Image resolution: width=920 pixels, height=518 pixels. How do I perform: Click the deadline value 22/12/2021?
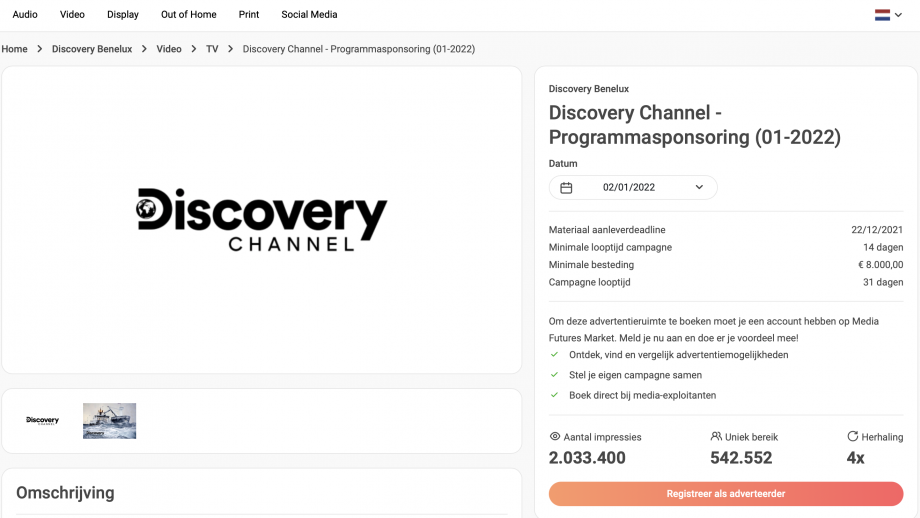pyautogui.click(x=877, y=229)
